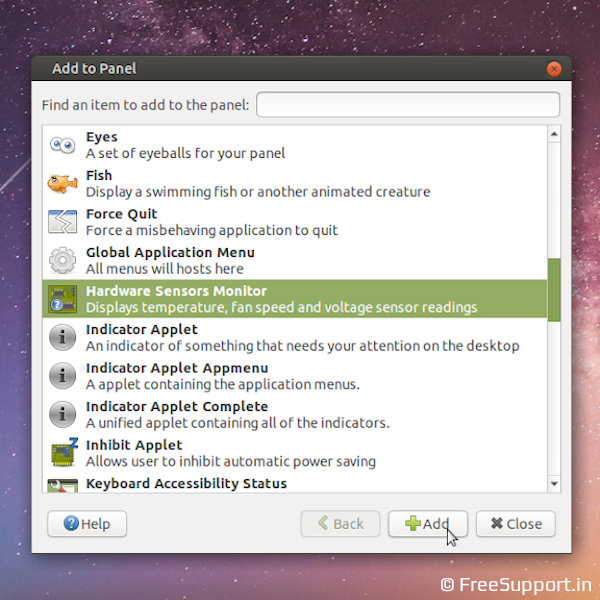Viewport: 600px width, 600px height.
Task: Select the Force Quit applet icon
Action: [x=62, y=222]
